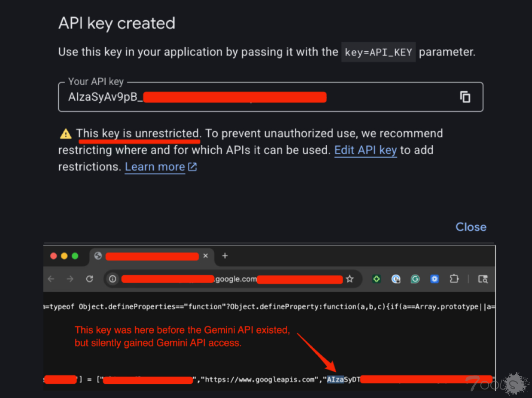Click the Grammarly extension icon

tap(415, 279)
